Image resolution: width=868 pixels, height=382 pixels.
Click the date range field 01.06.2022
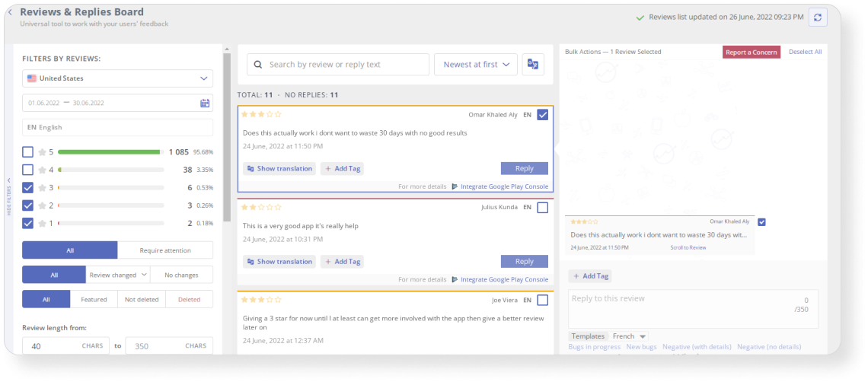click(x=117, y=103)
